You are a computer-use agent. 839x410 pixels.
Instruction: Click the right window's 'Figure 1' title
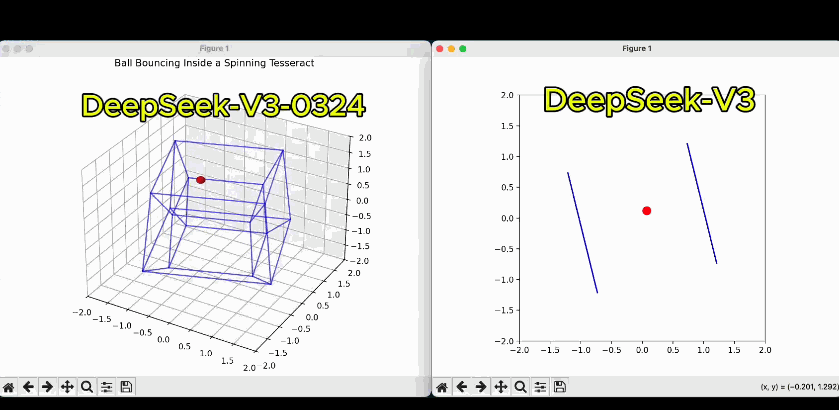(637, 49)
